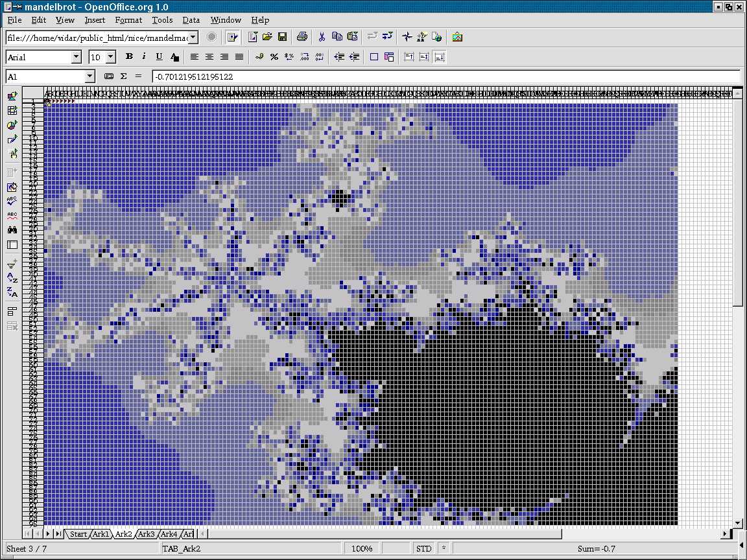The image size is (747, 560).
Task: Go to next sheet tab arrow
Action: click(x=47, y=534)
